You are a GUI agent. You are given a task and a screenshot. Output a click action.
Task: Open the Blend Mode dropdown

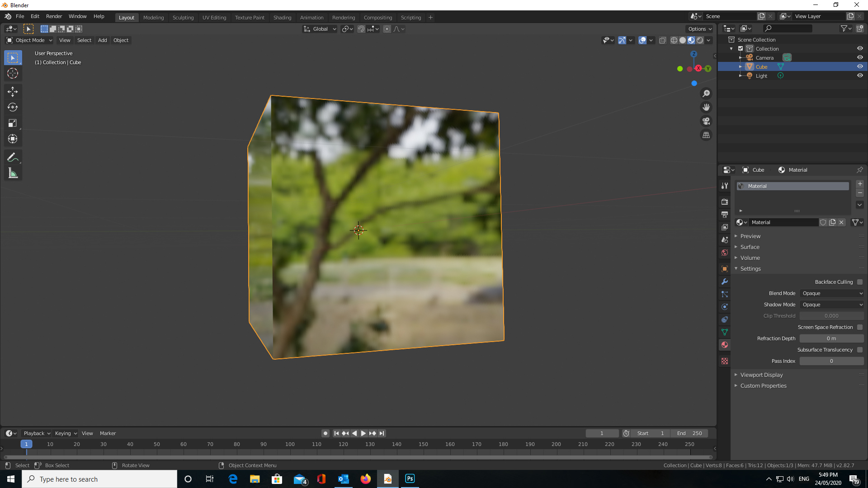pos(832,293)
